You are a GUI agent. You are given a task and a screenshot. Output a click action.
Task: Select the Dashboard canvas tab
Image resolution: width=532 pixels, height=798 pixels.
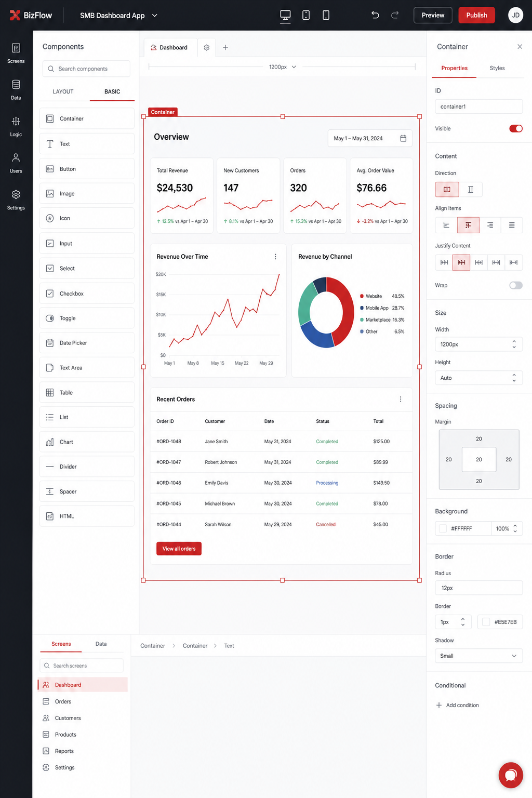pyautogui.click(x=170, y=47)
